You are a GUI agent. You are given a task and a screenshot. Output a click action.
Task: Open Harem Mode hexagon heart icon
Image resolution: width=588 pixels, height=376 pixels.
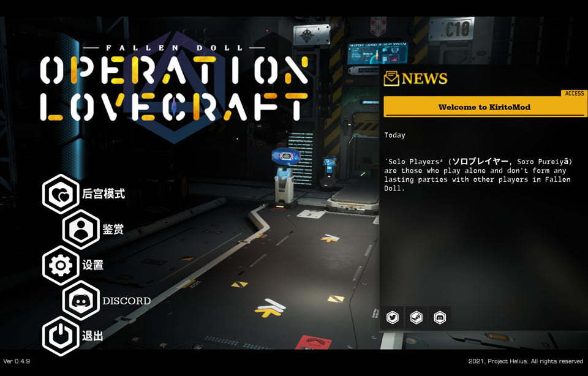click(61, 194)
